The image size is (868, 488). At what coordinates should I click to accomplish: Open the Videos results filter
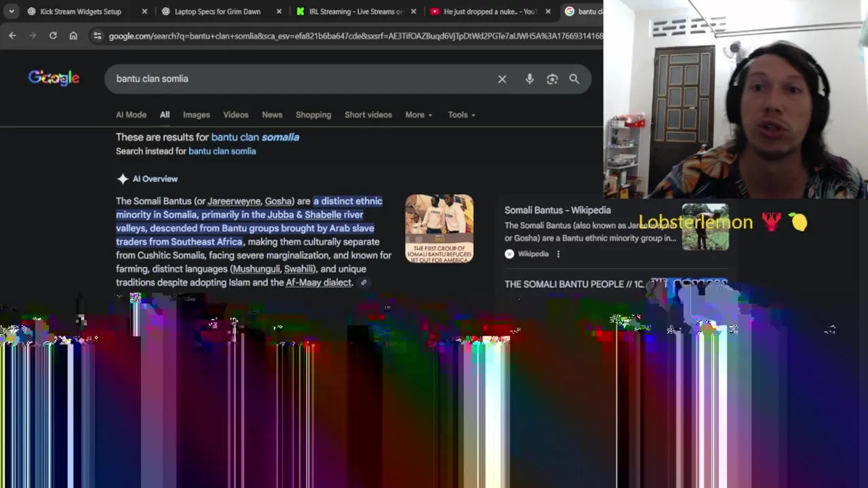point(236,115)
